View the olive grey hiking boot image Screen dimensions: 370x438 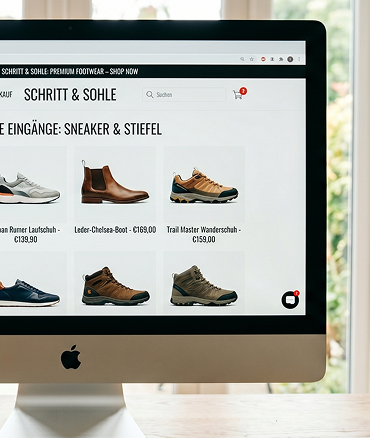pyautogui.click(x=204, y=283)
